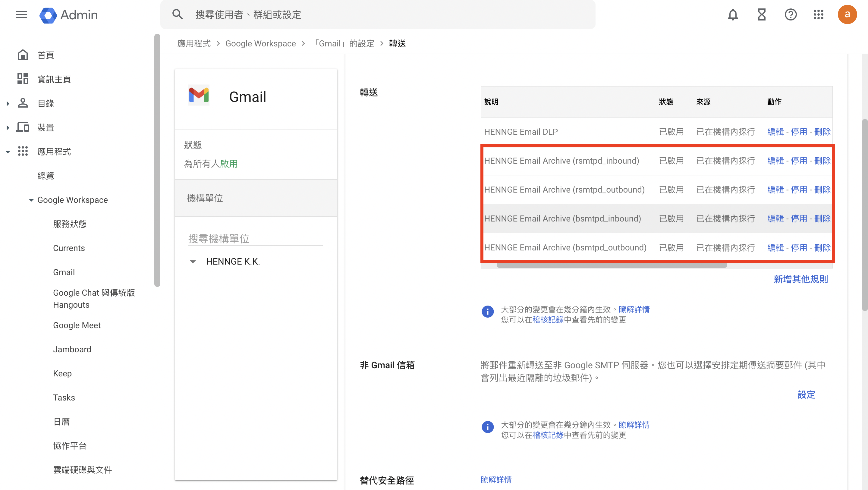Click the 搜尋機構單位 input field

tap(255, 239)
